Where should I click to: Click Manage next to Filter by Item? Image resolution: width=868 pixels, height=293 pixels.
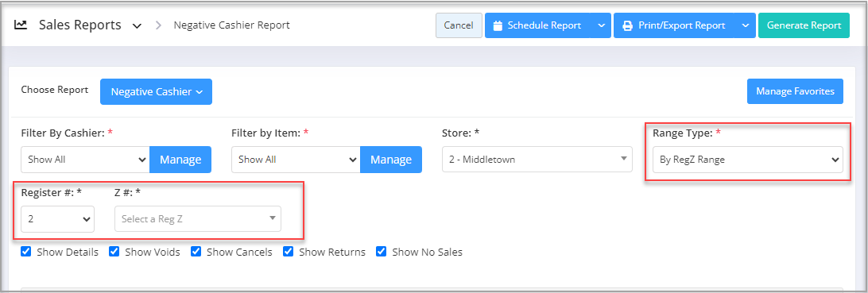[x=391, y=160]
